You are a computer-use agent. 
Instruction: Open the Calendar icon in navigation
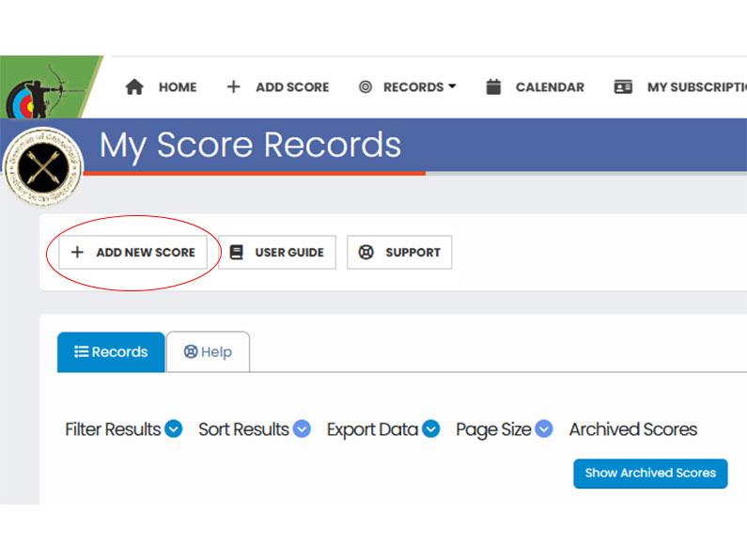coord(493,86)
